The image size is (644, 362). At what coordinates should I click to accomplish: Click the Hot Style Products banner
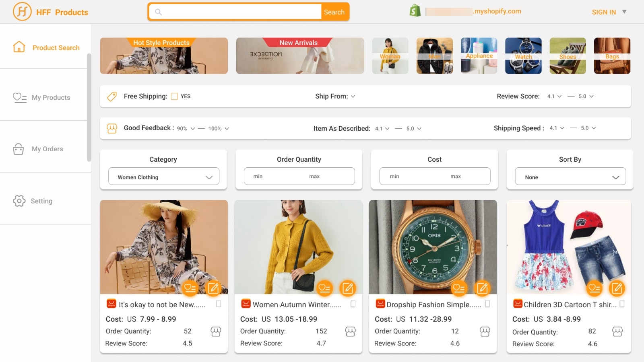(x=163, y=56)
